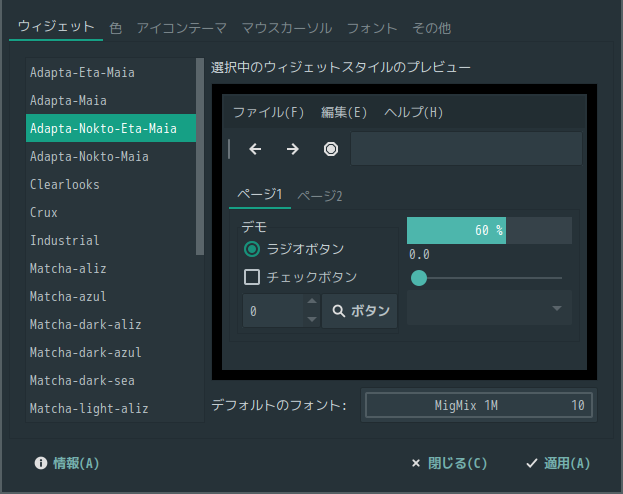Select the Adapta-Maia style
Screen dimensions: 623x494
pos(111,101)
